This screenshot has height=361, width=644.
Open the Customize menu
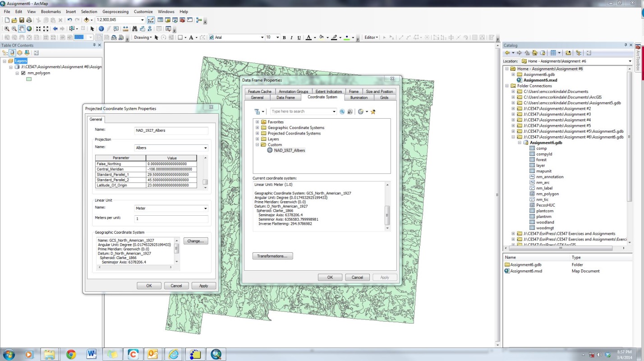pos(143,11)
